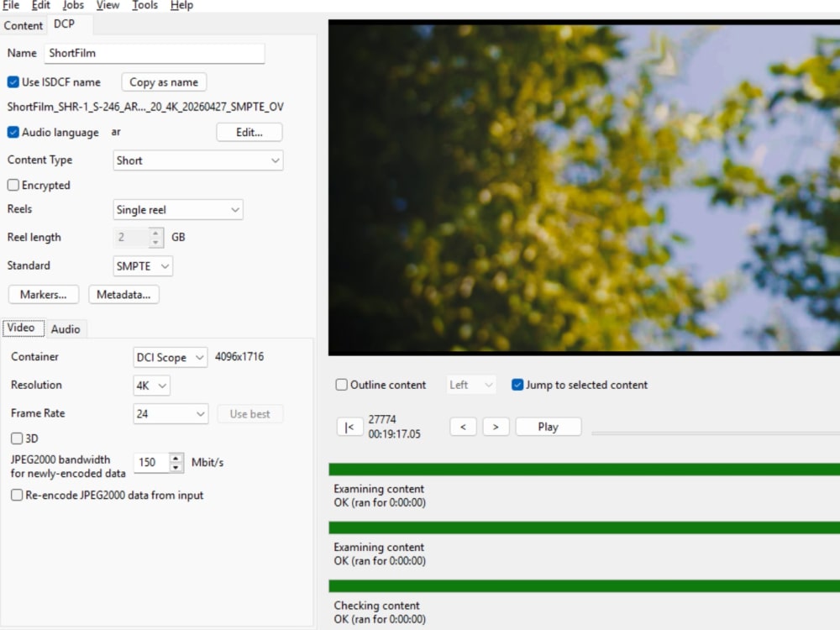Viewport: 840px width, 630px height.
Task: Open the Resolution dropdown showing 4K
Action: 151,386
